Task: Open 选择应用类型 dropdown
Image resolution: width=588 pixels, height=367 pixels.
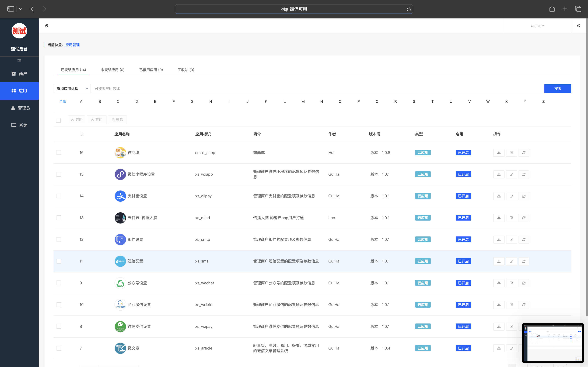Action: (72, 89)
